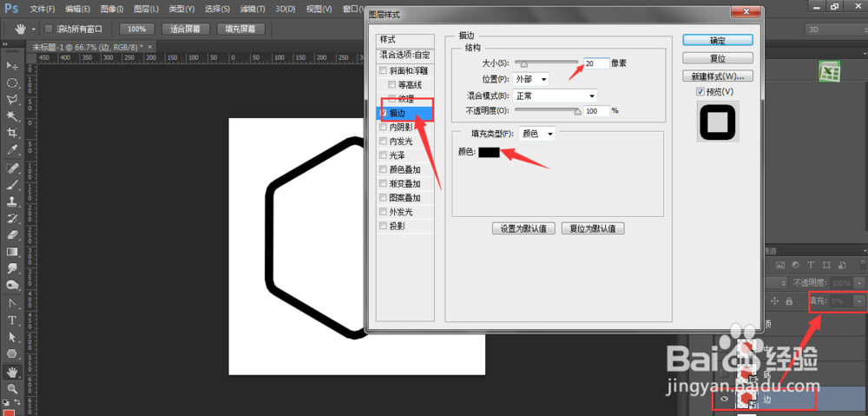Enable 渐变叠加 style checkbox
868x416 pixels.
pyautogui.click(x=383, y=183)
